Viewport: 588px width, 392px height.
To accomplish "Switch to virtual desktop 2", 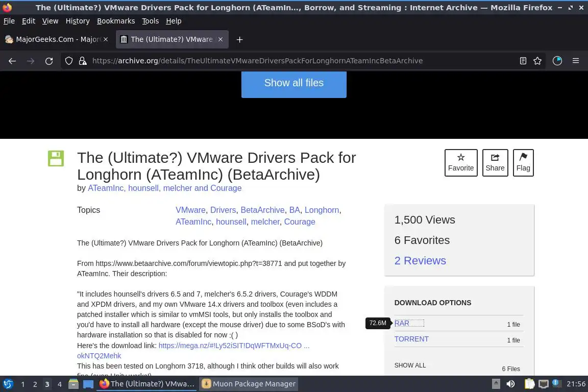I will pyautogui.click(x=35, y=384).
